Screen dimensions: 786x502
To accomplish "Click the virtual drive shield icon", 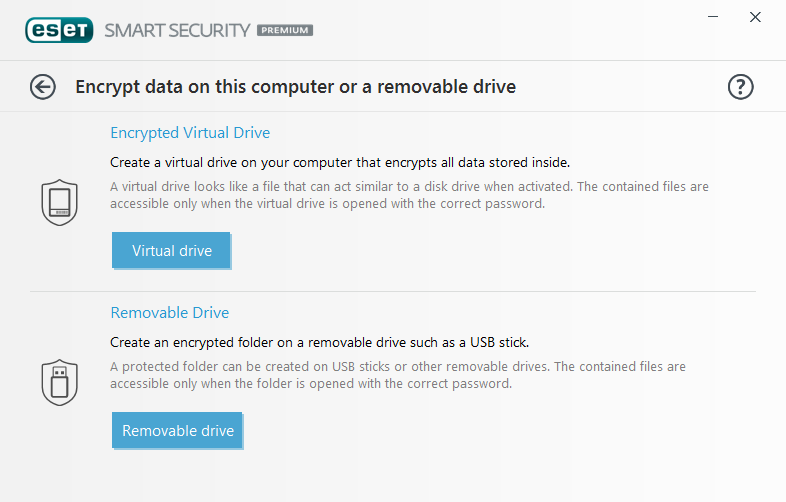I will click(60, 203).
